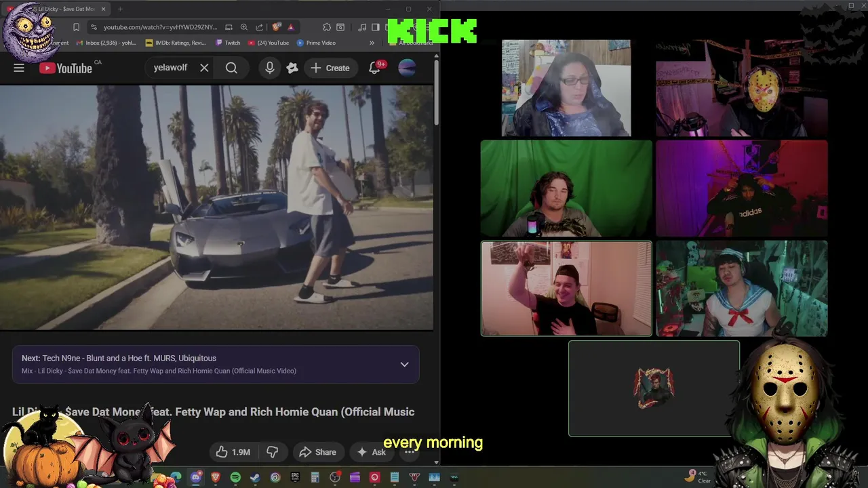Like the video with 1.9M likes

(233, 452)
